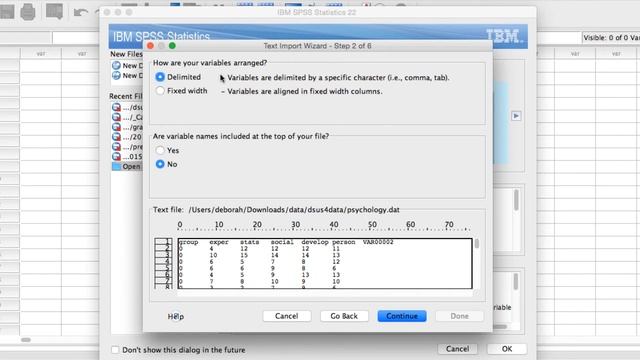The image size is (640, 360).
Task: Tick 'Don't show this dialog in the future'
Action: tap(115, 350)
